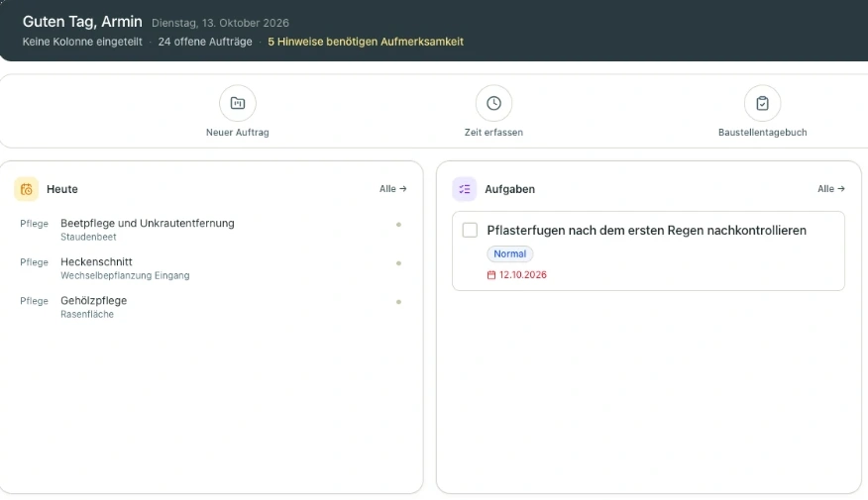Click the Aufgaben panel heading
This screenshot has width=868, height=500.
510,189
